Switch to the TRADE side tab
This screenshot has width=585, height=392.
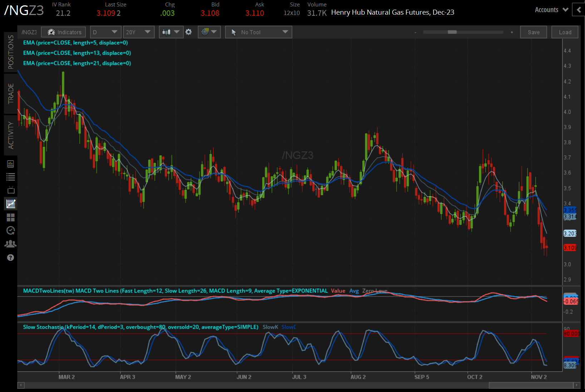coord(11,94)
